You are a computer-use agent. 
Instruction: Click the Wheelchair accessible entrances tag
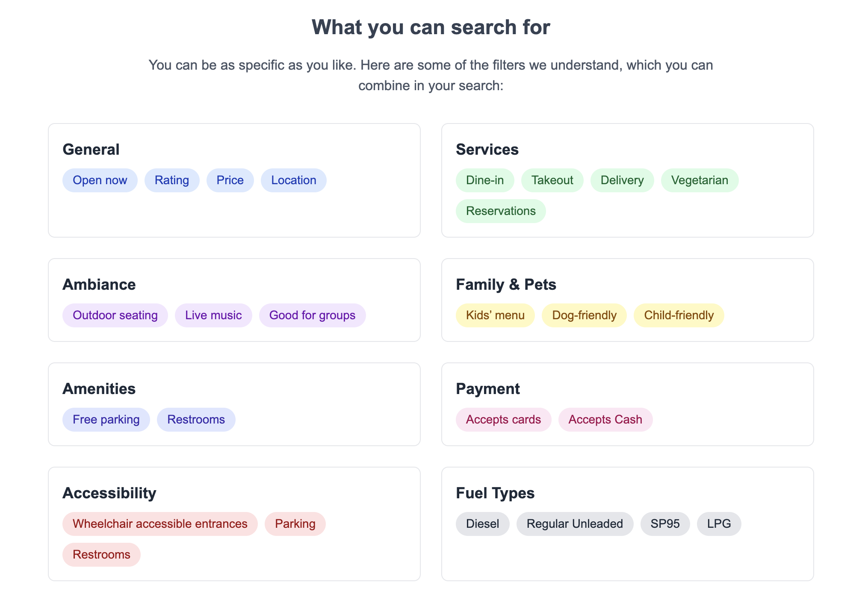point(160,524)
